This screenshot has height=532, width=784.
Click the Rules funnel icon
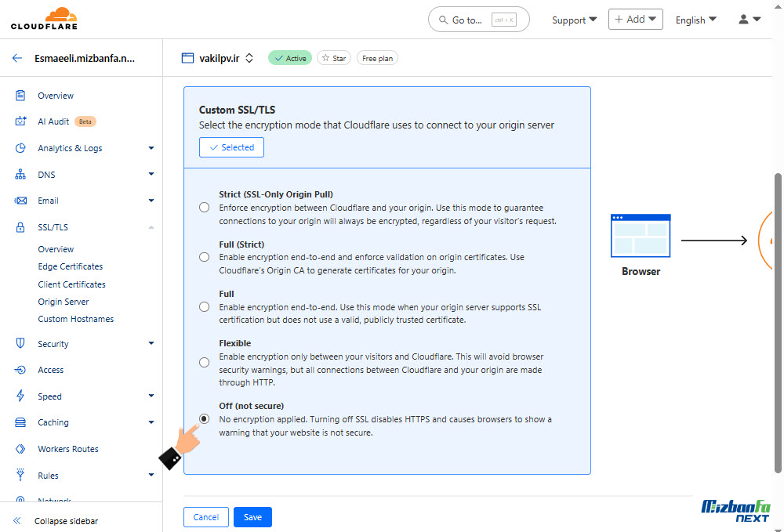click(x=20, y=475)
